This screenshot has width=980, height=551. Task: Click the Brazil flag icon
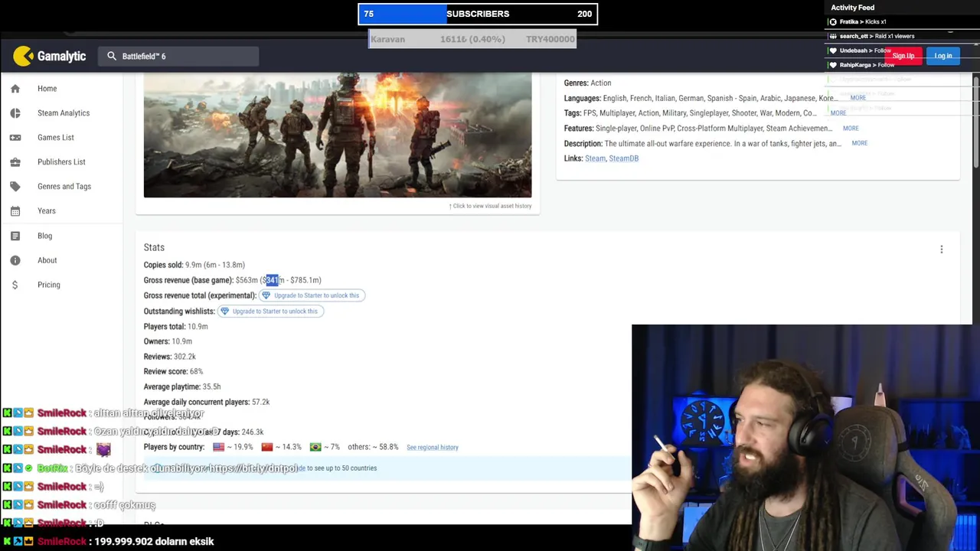315,447
